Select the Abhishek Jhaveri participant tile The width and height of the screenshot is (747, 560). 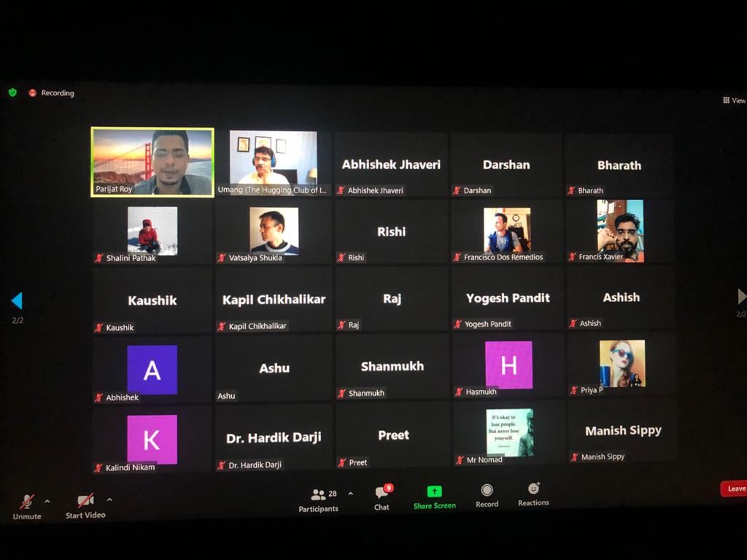pos(391,164)
